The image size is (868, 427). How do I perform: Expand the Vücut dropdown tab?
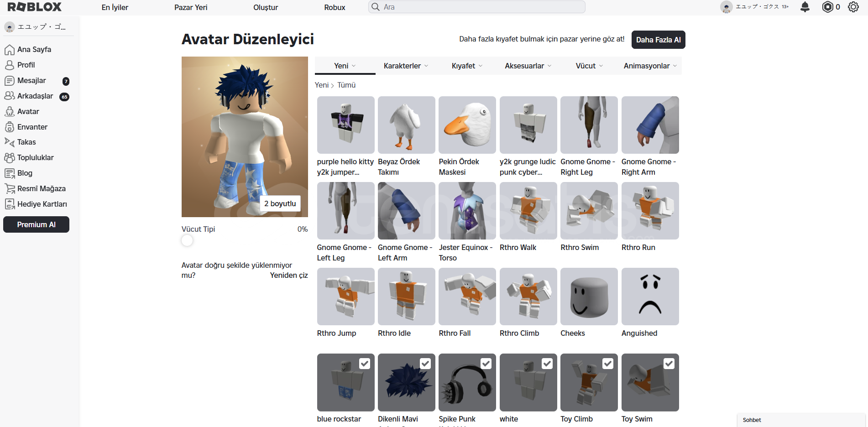[x=590, y=66]
